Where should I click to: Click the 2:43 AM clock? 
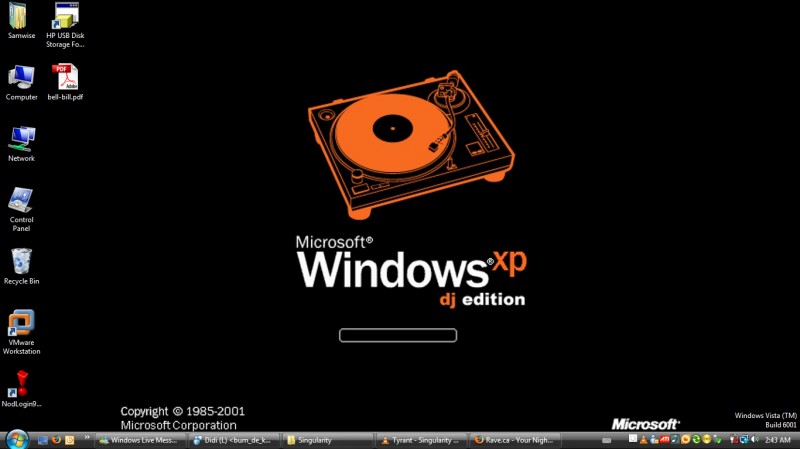[778, 440]
